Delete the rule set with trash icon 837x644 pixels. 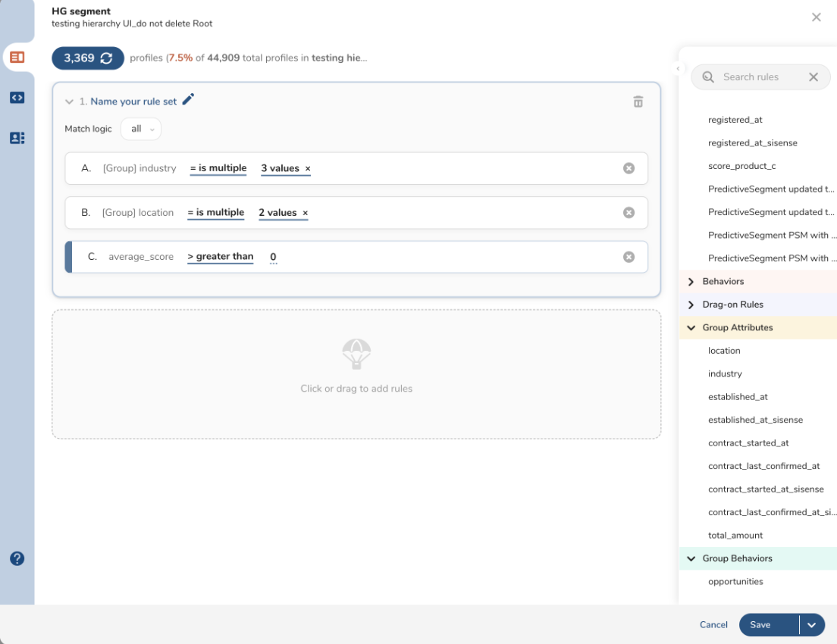click(638, 102)
